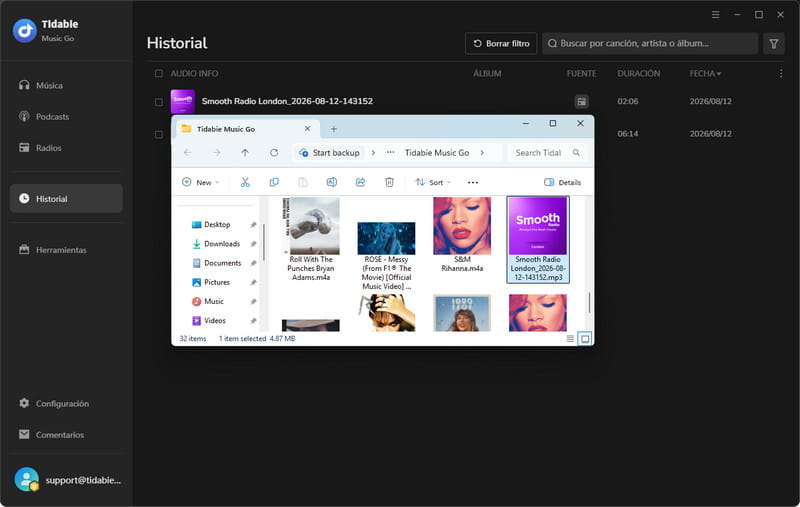Select Historial in the sidebar
Image resolution: width=800 pixels, height=507 pixels.
click(66, 198)
